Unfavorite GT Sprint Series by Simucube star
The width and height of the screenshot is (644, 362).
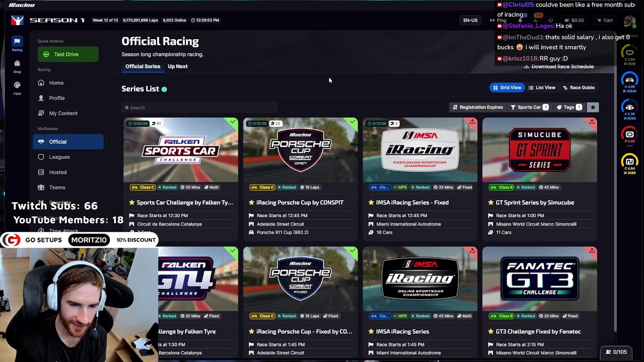pos(491,203)
